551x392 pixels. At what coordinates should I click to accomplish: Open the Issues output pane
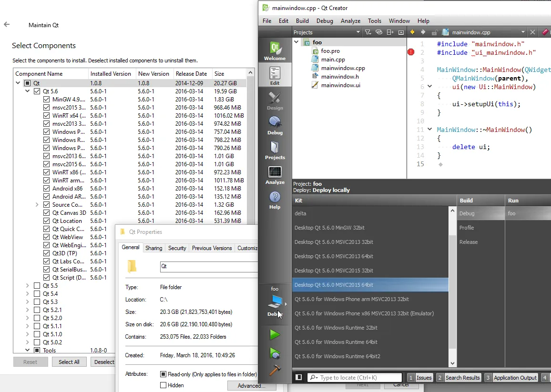tap(420, 378)
